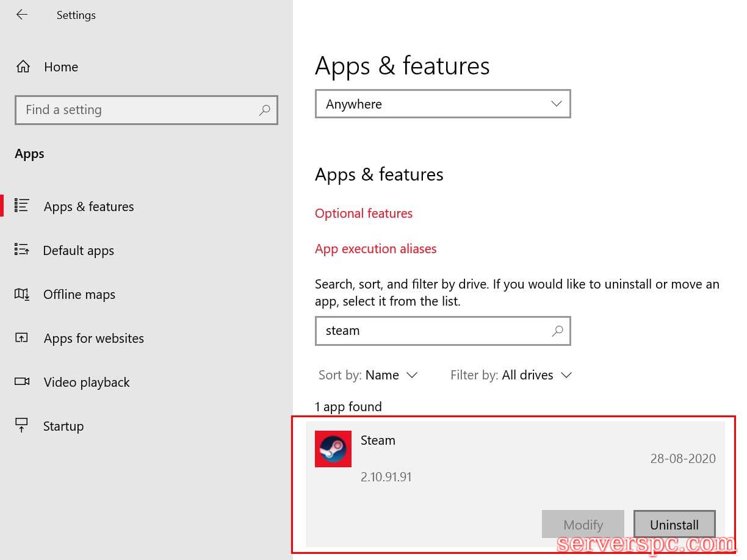747x560 pixels.
Task: Open App execution aliases link
Action: [375, 249]
